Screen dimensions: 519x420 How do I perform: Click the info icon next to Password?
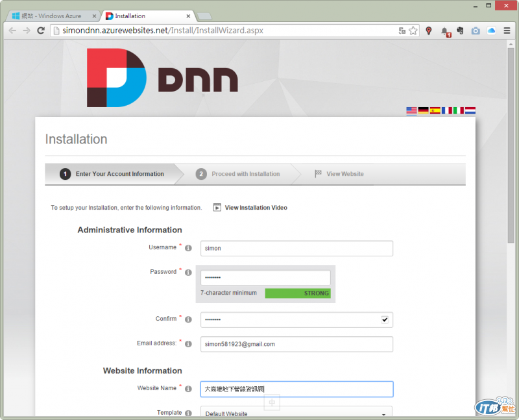coord(188,273)
